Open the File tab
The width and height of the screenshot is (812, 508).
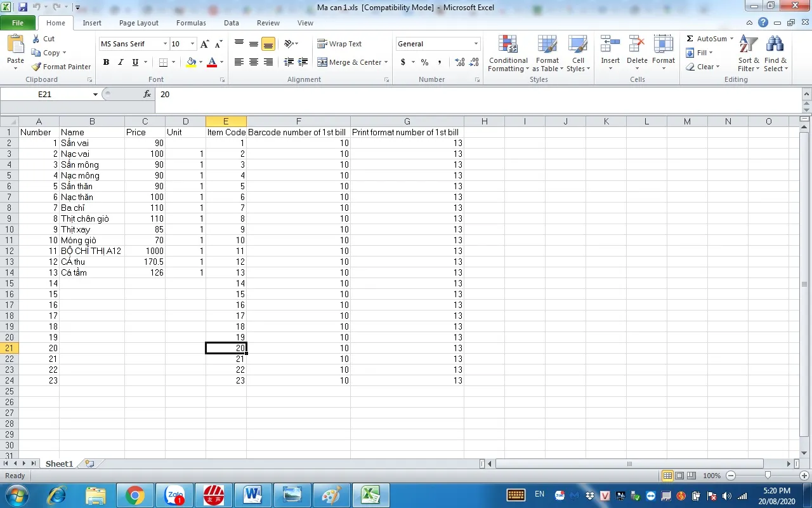(x=18, y=23)
